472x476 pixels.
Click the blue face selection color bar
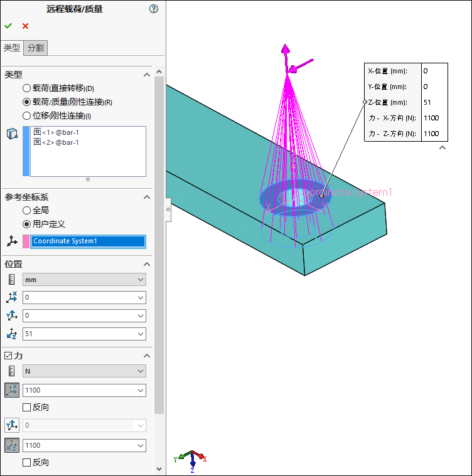coord(26,151)
